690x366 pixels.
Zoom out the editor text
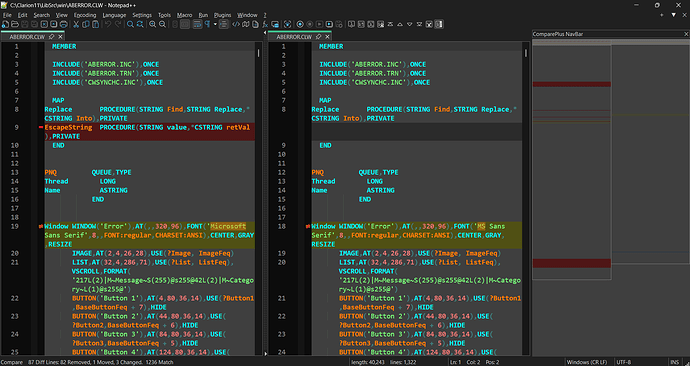click(x=162, y=24)
